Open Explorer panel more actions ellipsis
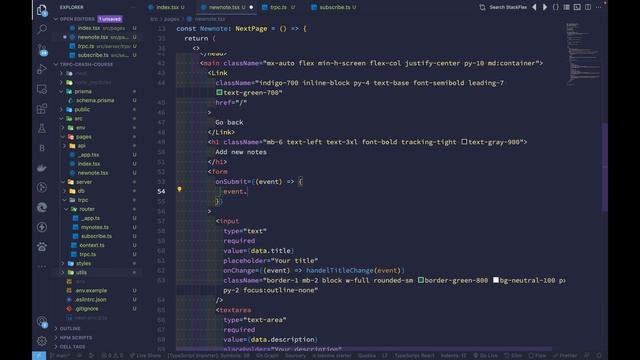The height and width of the screenshot is (360, 640). [x=133, y=7]
